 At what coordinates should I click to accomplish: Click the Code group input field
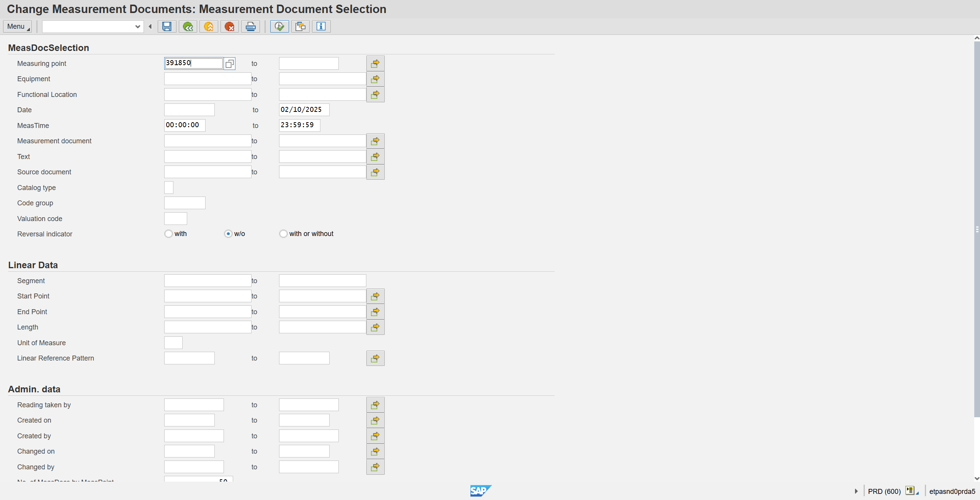click(x=185, y=203)
